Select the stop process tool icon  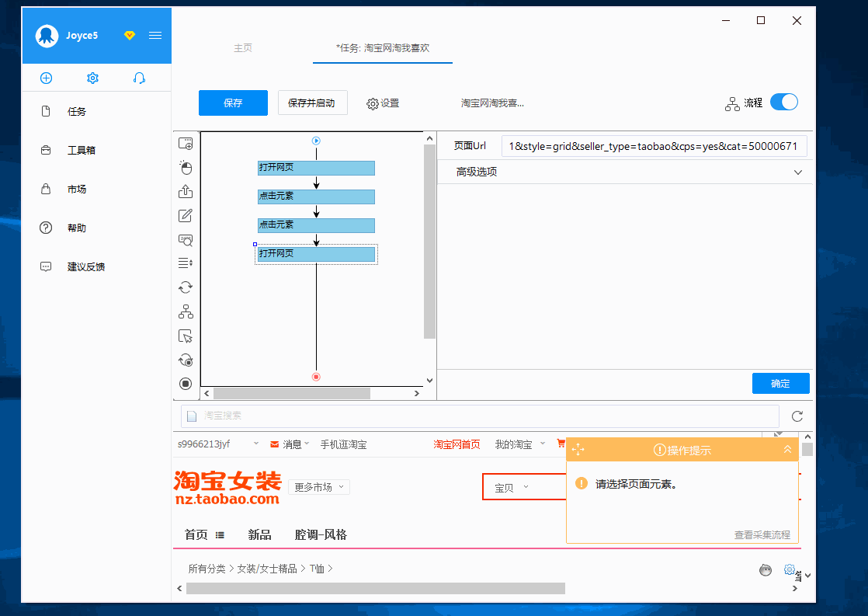(x=186, y=383)
